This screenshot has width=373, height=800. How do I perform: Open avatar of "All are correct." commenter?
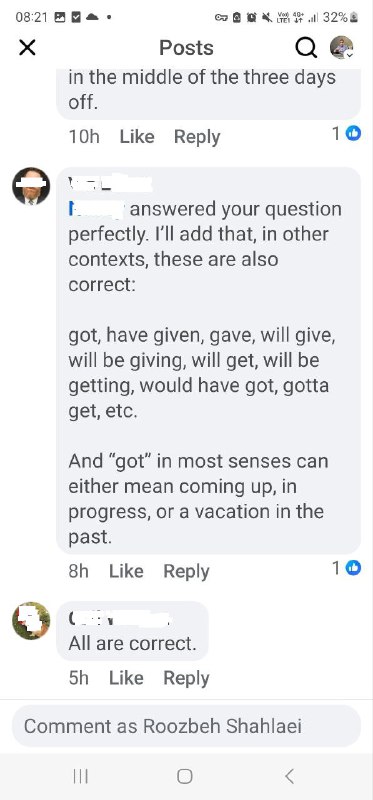pos(31,620)
